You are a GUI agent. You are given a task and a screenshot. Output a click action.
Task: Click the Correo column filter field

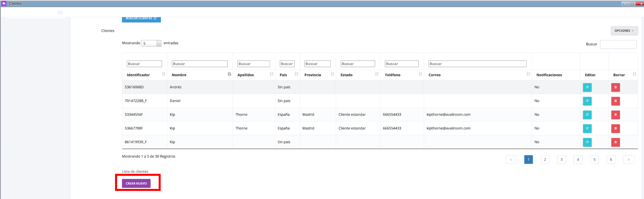477,64
